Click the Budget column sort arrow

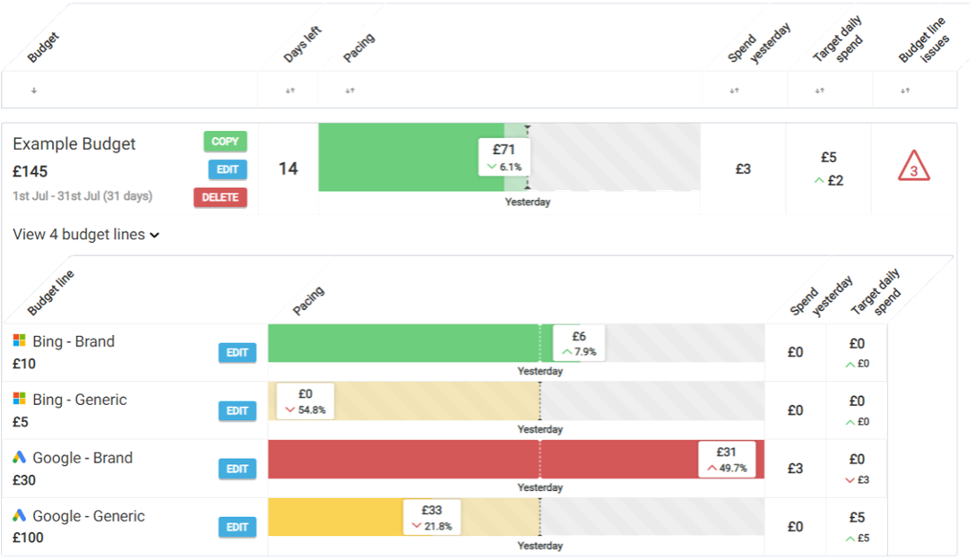(x=34, y=90)
